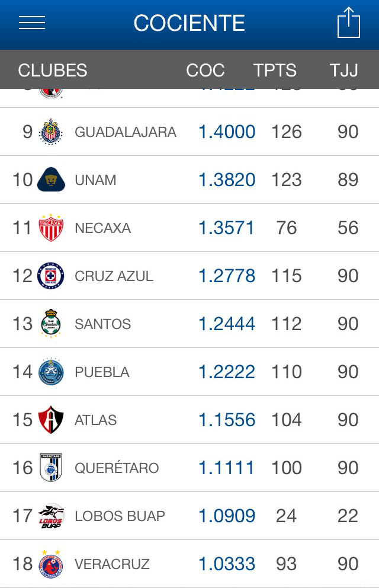Select the UNAM Pumas crest
379x588 pixels.
click(x=51, y=180)
